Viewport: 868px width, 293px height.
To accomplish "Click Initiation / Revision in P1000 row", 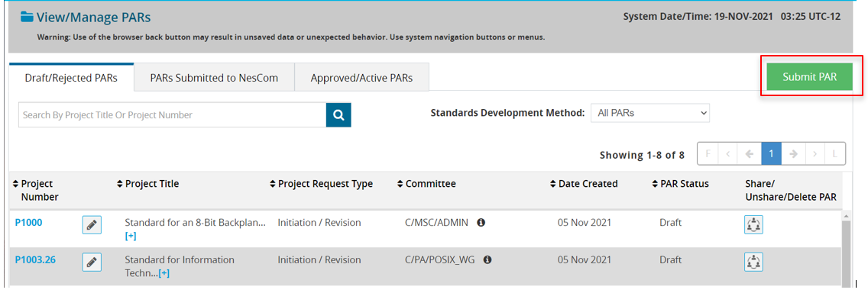I will click(319, 223).
